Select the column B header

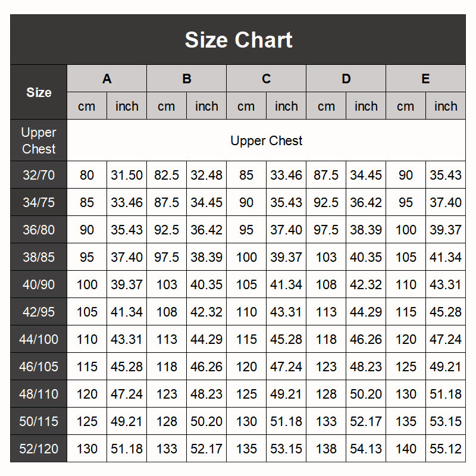[x=187, y=79]
